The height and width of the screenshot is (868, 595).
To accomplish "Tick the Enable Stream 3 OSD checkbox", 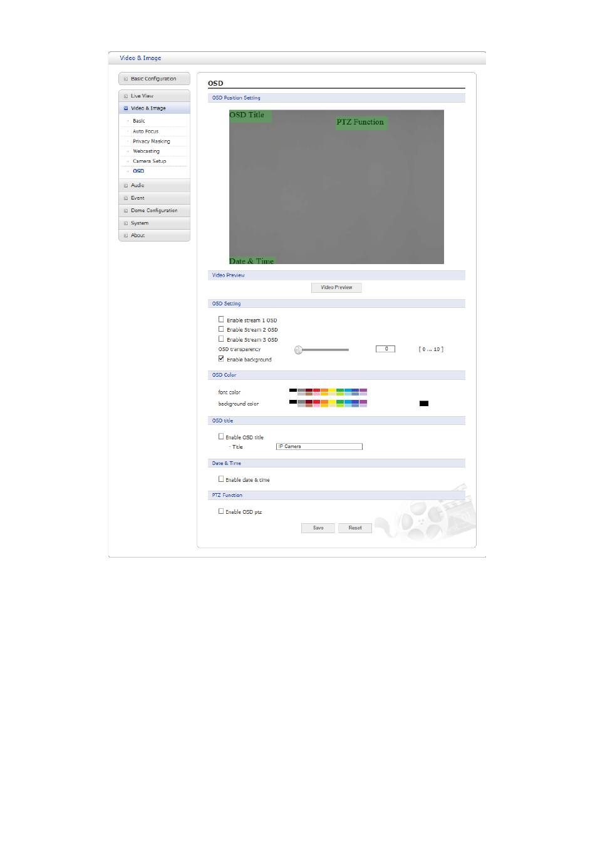I will tap(221, 339).
